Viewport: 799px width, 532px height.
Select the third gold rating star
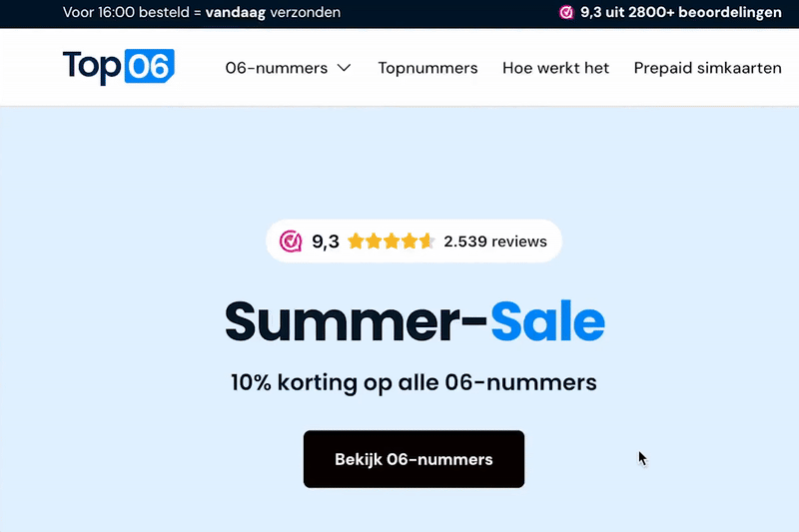[392, 241]
